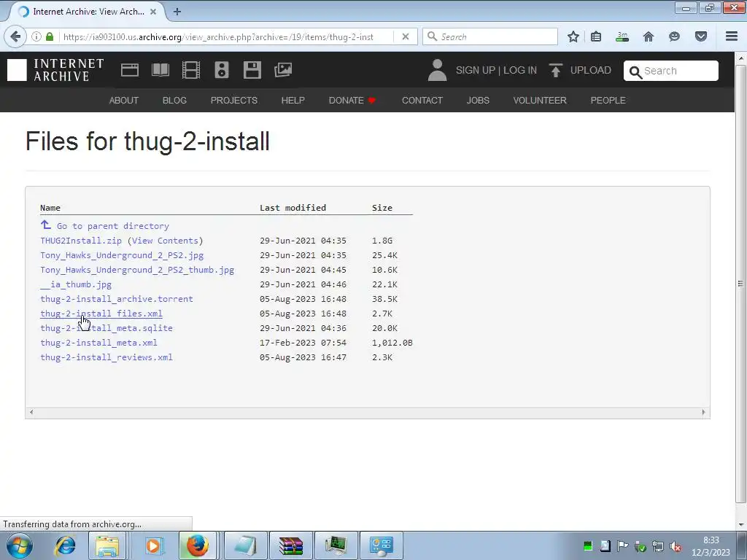Viewport: 747px width, 560px height.
Task: Open the Internet Archive video film icon
Action: [191, 70]
